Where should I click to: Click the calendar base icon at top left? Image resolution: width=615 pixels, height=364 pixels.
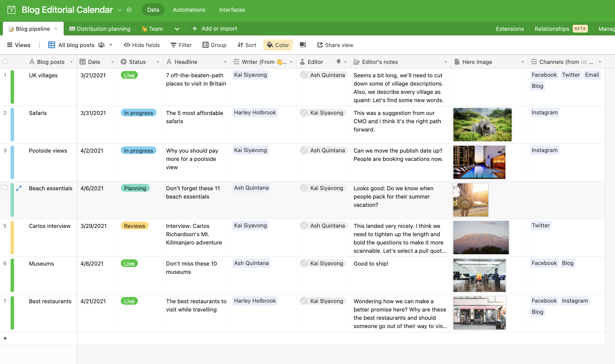pyautogui.click(x=11, y=10)
